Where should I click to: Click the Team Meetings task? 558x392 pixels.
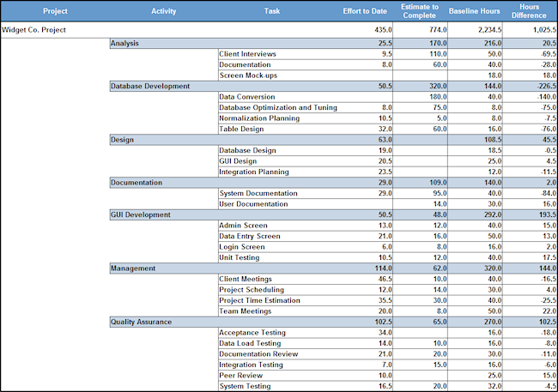[246, 311]
